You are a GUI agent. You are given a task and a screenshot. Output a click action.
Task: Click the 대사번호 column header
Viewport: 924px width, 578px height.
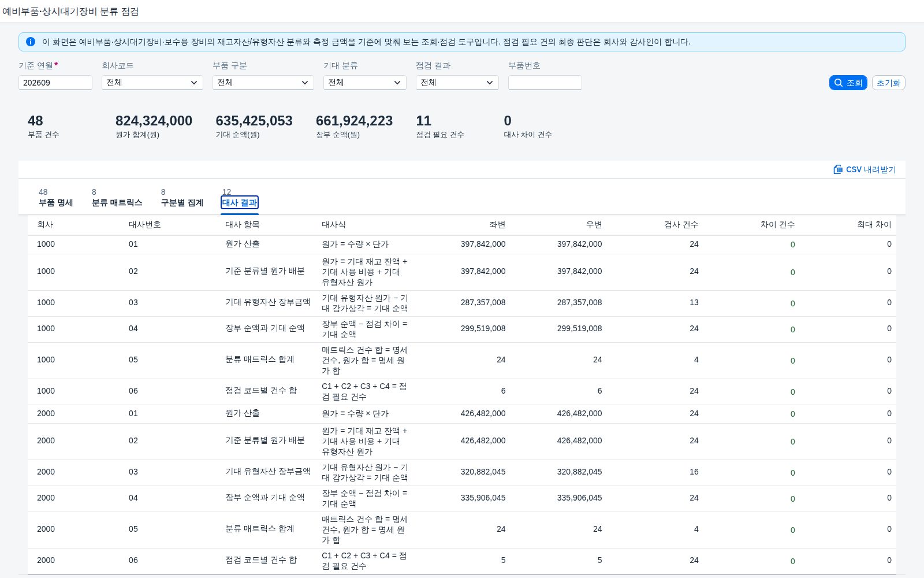click(145, 224)
